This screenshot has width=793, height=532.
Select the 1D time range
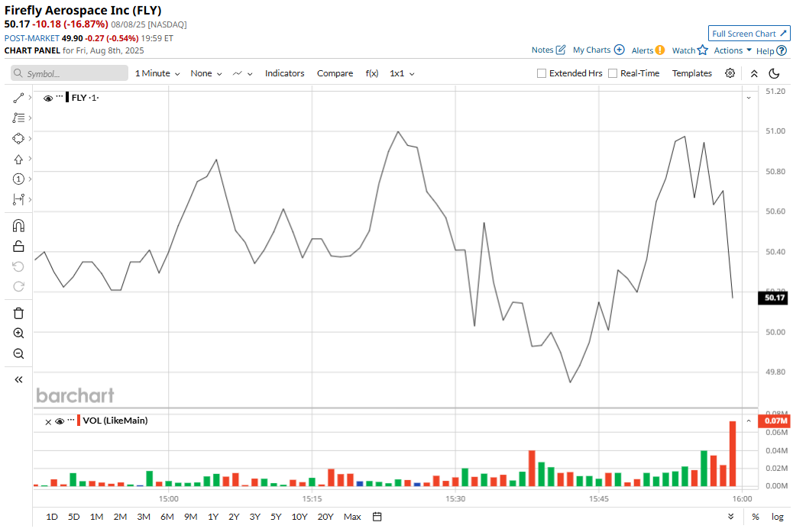click(52, 517)
